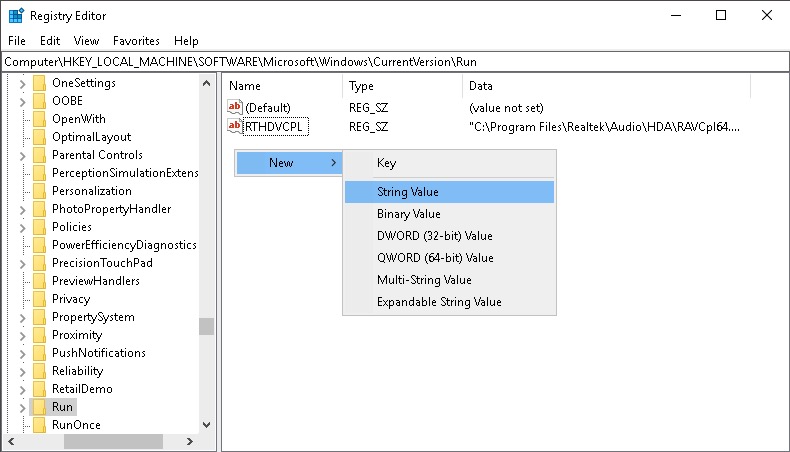Screen dimensions: 790x452
Task: Expand the OOBE key
Action: click(22, 102)
